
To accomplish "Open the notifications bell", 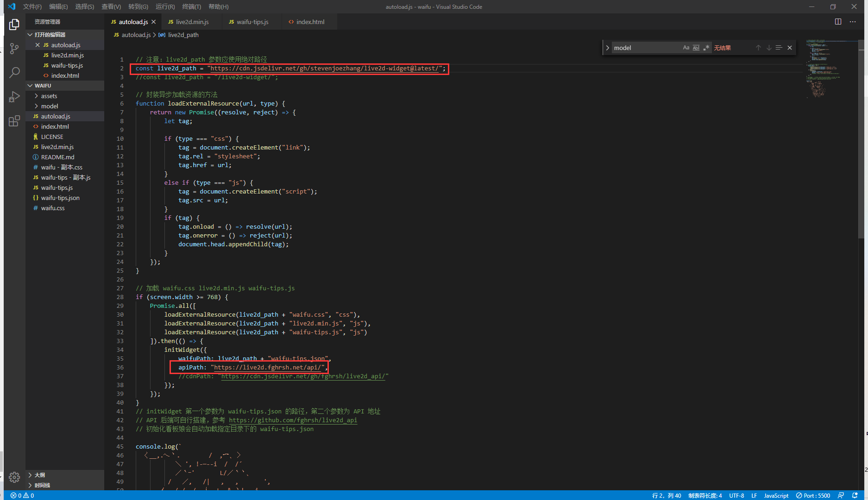I will click(x=855, y=495).
